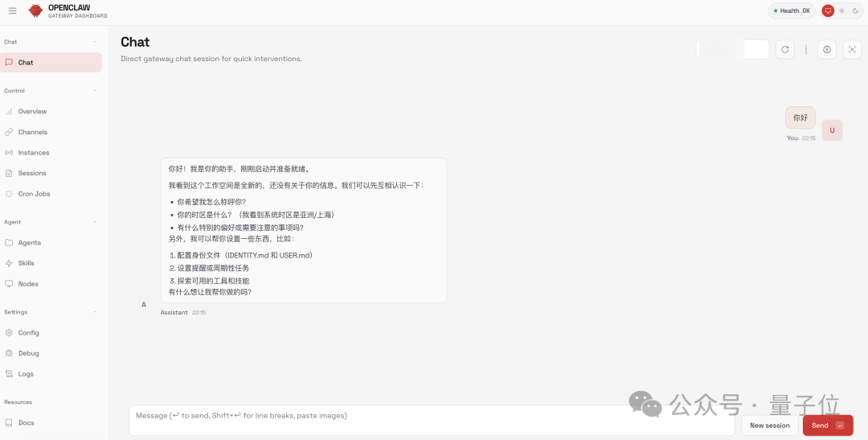Click the You 22:15 timestamp
Image resolution: width=868 pixels, height=440 pixels.
pyautogui.click(x=801, y=138)
